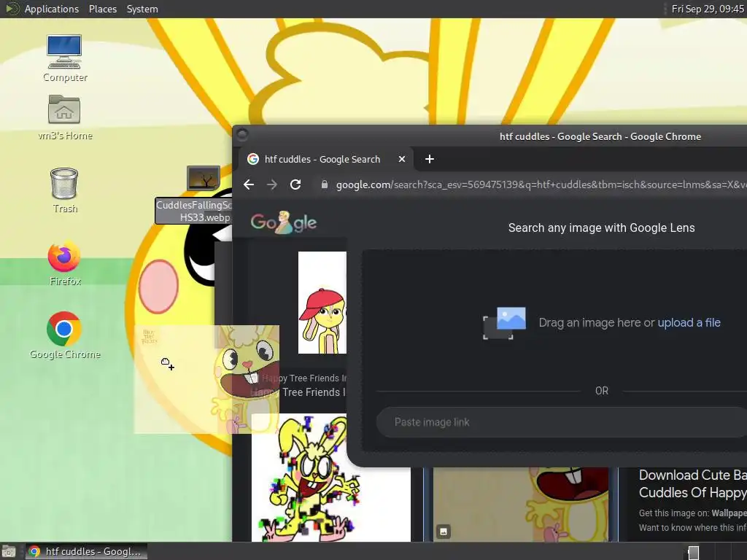Click the upload a file link
The height and width of the screenshot is (560, 747).
pos(689,323)
